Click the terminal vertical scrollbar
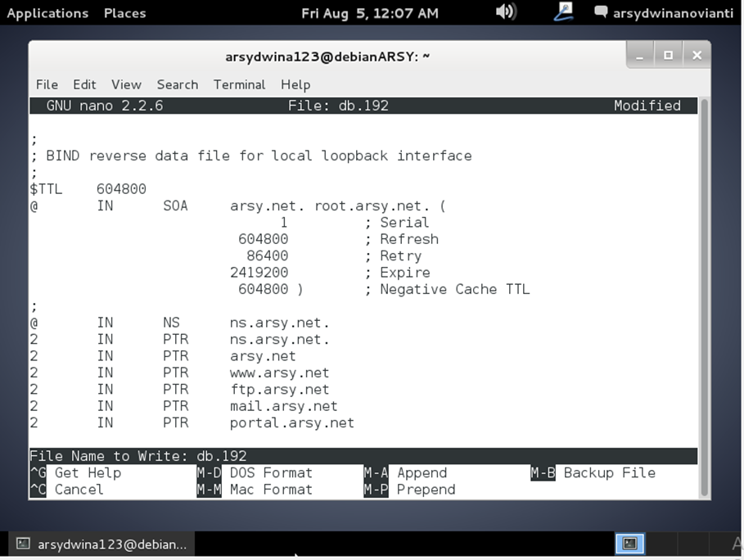Image resolution: width=744 pixels, height=560 pixels. 704,297
